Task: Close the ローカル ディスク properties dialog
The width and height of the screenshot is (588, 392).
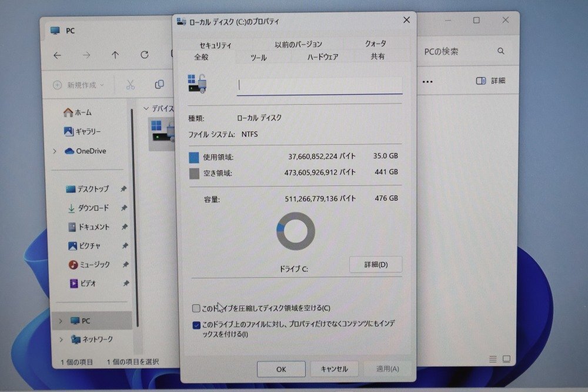Action: pyautogui.click(x=406, y=20)
